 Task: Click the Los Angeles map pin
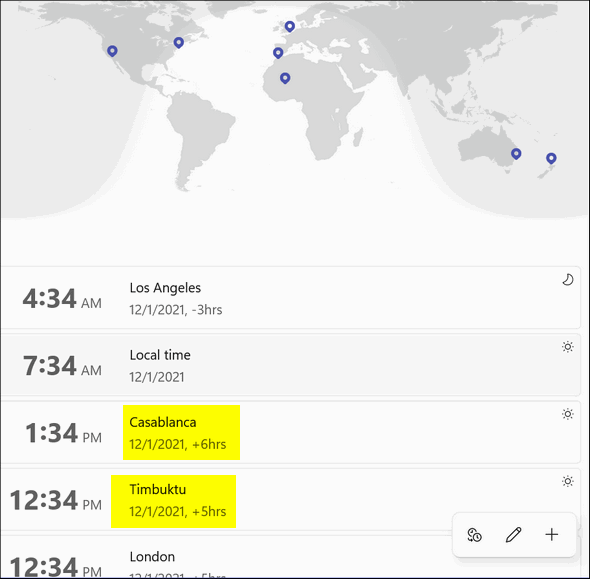click(x=112, y=51)
